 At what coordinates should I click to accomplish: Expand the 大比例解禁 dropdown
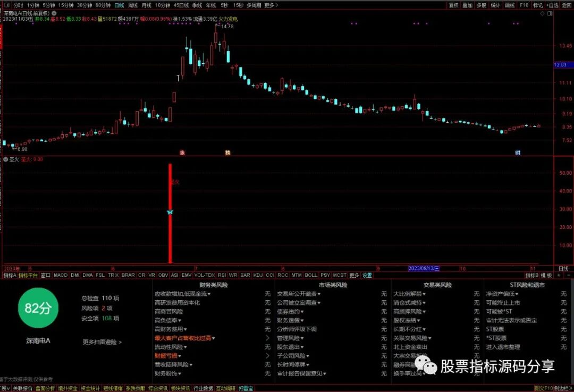(x=409, y=294)
